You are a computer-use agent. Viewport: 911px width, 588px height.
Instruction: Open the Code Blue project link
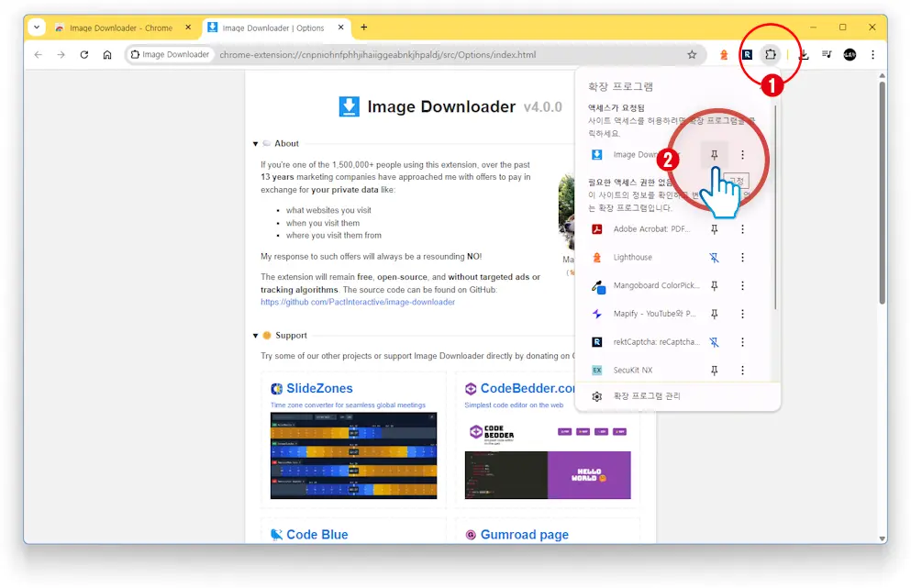click(317, 535)
